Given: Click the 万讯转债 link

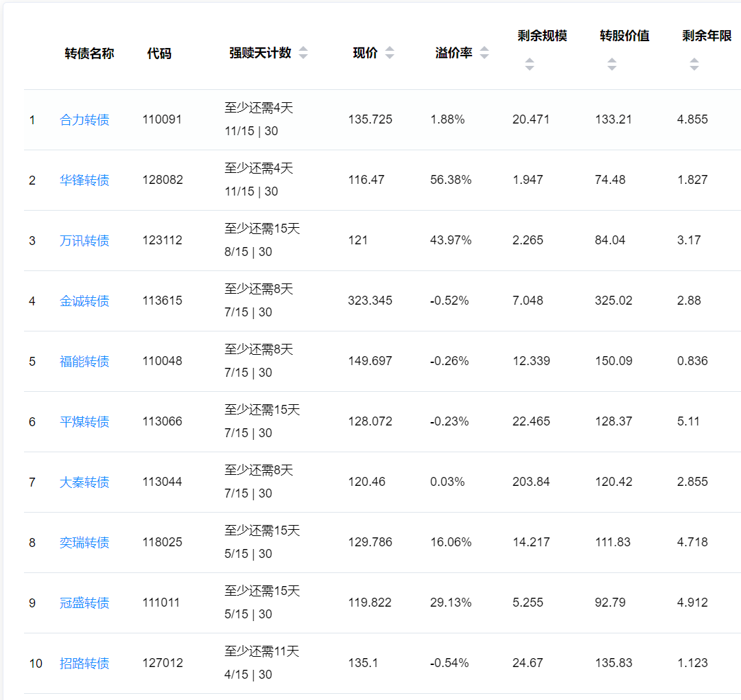Looking at the screenshot, I should [x=84, y=241].
